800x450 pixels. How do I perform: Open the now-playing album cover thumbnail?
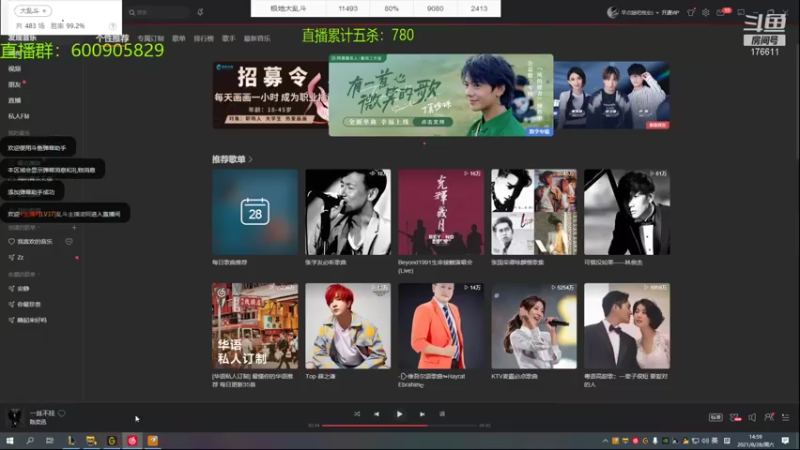(15, 417)
